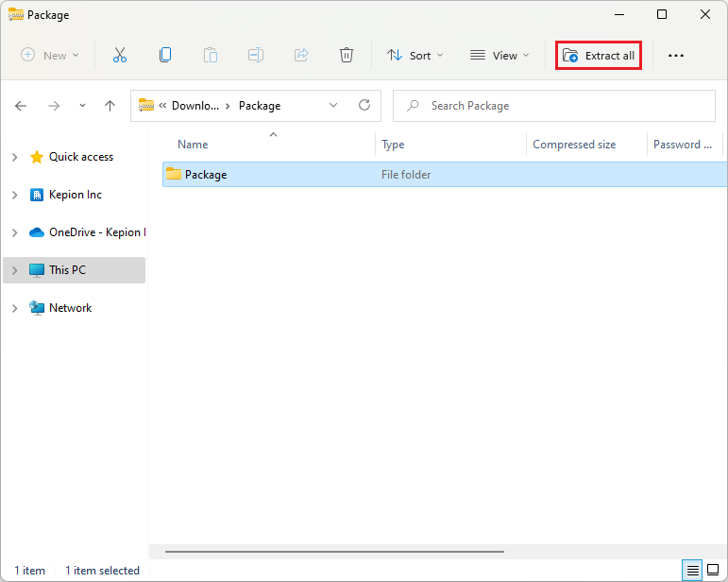Expand the Quick access tree node

(x=15, y=157)
